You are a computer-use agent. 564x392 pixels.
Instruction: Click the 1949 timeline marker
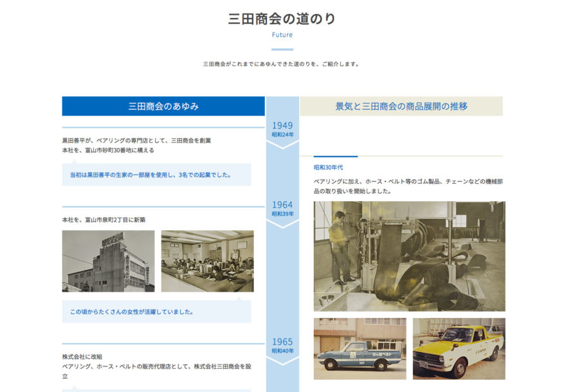pyautogui.click(x=282, y=129)
